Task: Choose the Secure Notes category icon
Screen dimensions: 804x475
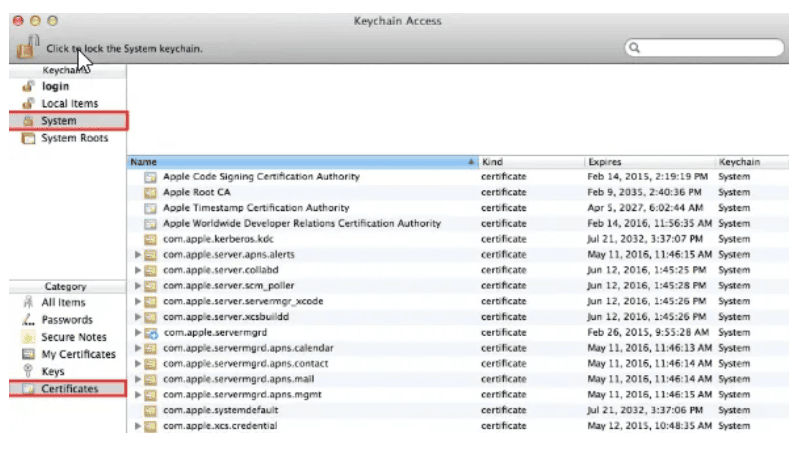Action: click(28, 337)
